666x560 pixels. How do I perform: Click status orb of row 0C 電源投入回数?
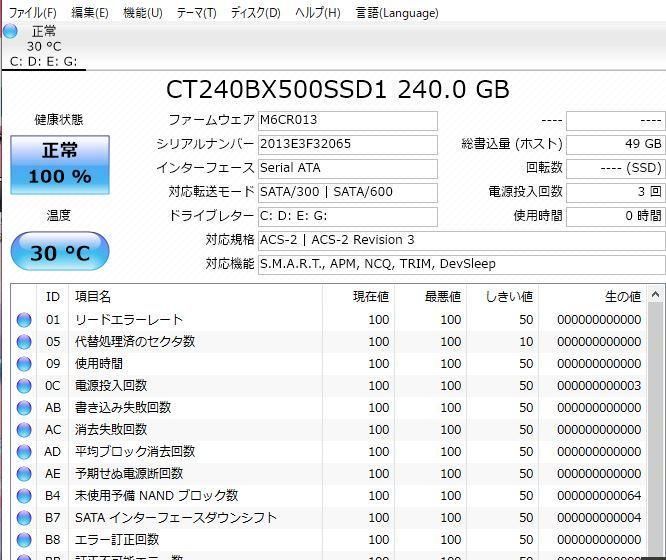pyautogui.click(x=24, y=386)
